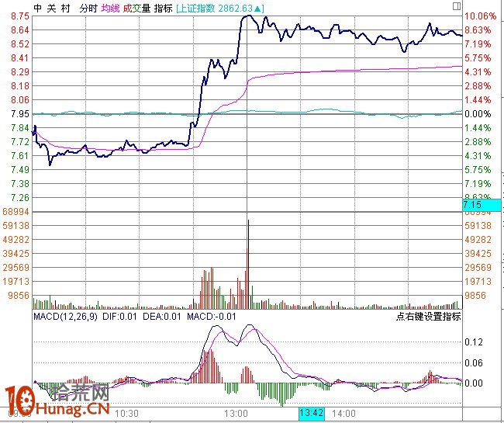Click the 7.95 reference price label
Image resolution: width=504 pixels, height=423 pixels.
click(20, 114)
